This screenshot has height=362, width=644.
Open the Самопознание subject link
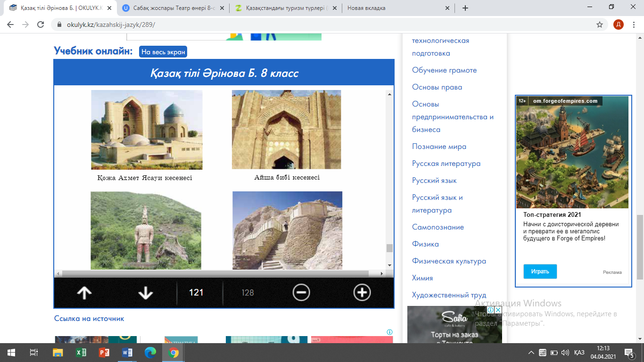(438, 227)
